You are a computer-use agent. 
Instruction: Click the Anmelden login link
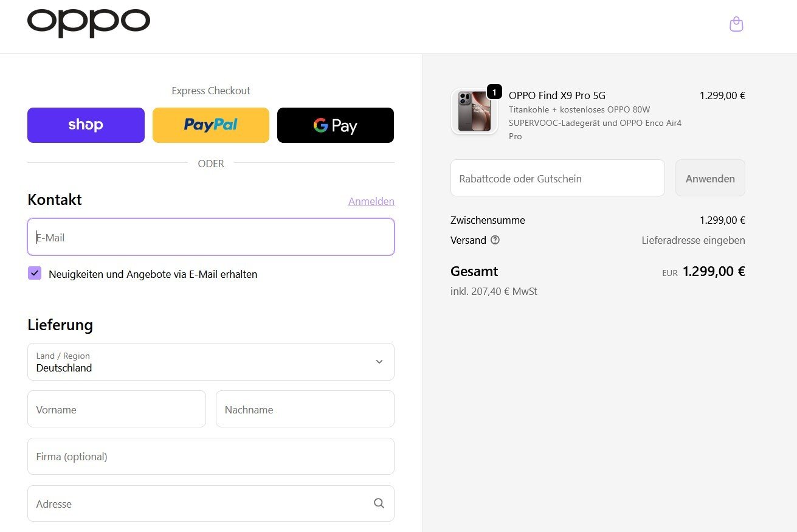pyautogui.click(x=371, y=201)
